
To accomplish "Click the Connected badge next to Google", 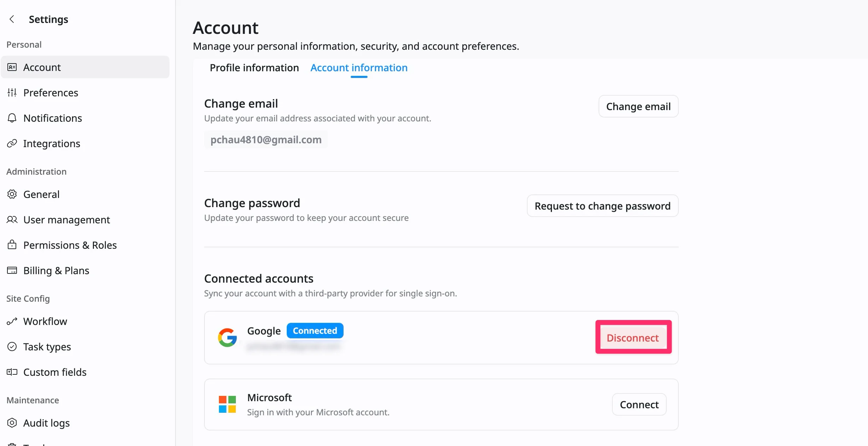I will (315, 331).
